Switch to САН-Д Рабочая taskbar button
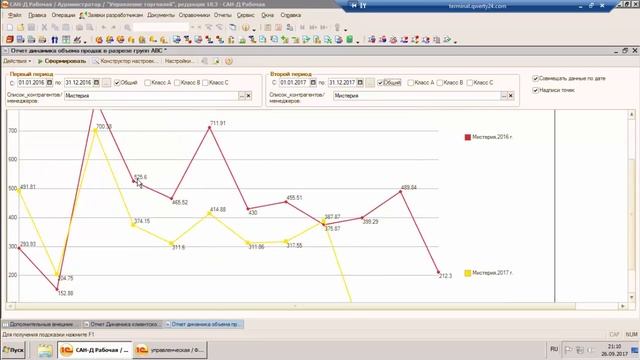 coord(95,350)
